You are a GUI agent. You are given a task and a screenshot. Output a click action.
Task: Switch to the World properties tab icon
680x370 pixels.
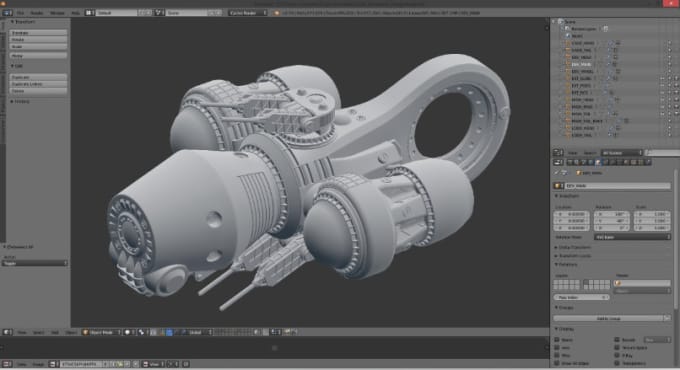[591, 162]
